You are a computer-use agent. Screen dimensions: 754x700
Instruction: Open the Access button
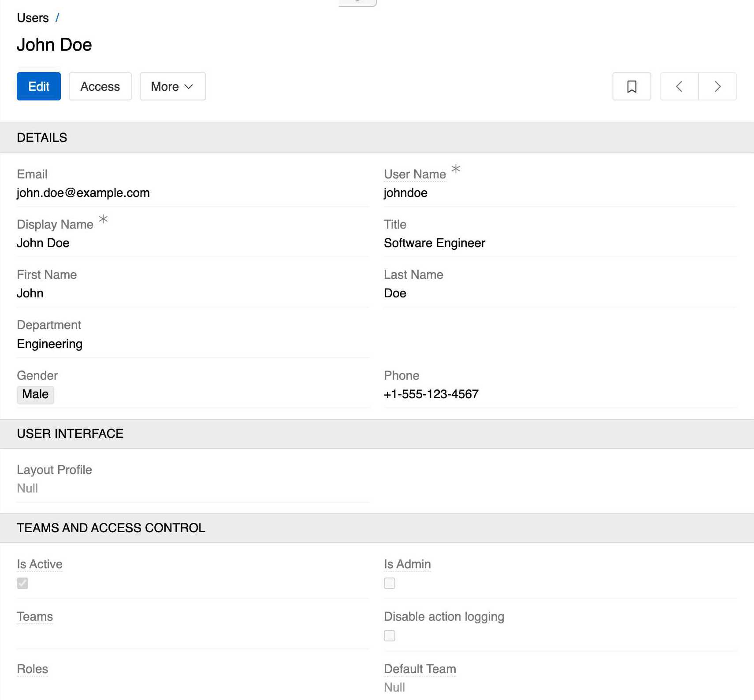coord(100,86)
